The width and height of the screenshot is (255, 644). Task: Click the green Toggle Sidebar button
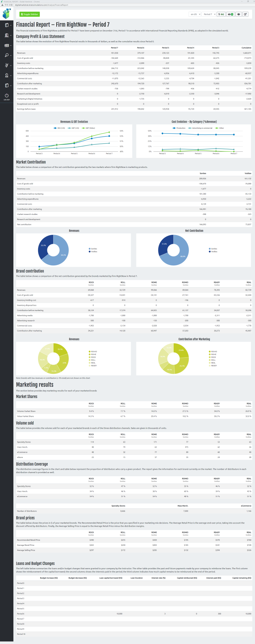click(30, 14)
